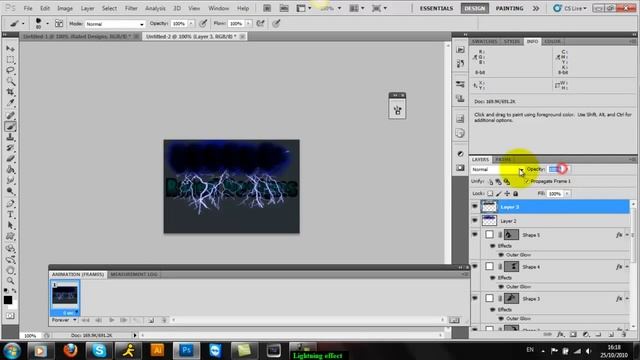Open the brush preset picker arrow
Viewport: 640px width, 360px height.
pos(47,24)
